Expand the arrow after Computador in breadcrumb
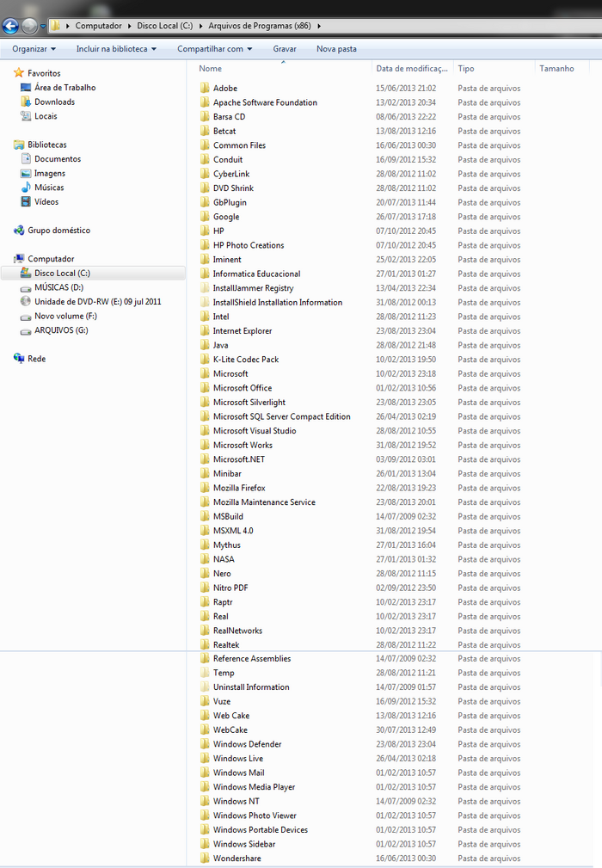Viewport: 602px width, 868px height. [x=130, y=26]
